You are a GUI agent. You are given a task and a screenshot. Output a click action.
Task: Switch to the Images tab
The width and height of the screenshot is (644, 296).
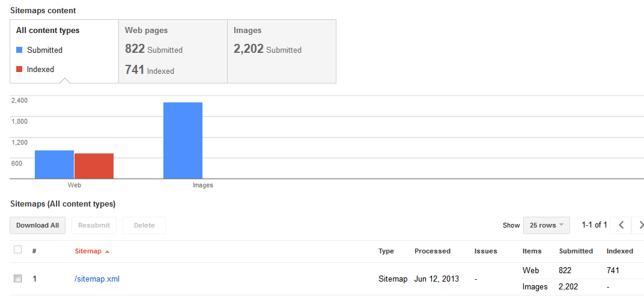pos(282,51)
